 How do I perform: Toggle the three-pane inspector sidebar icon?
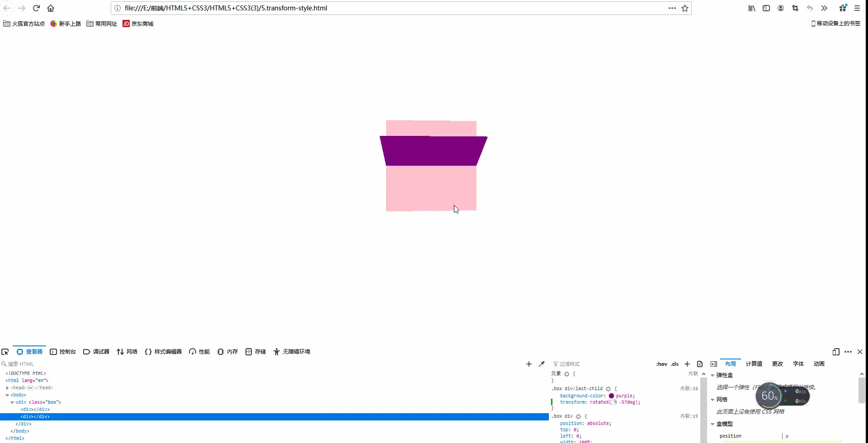click(714, 364)
